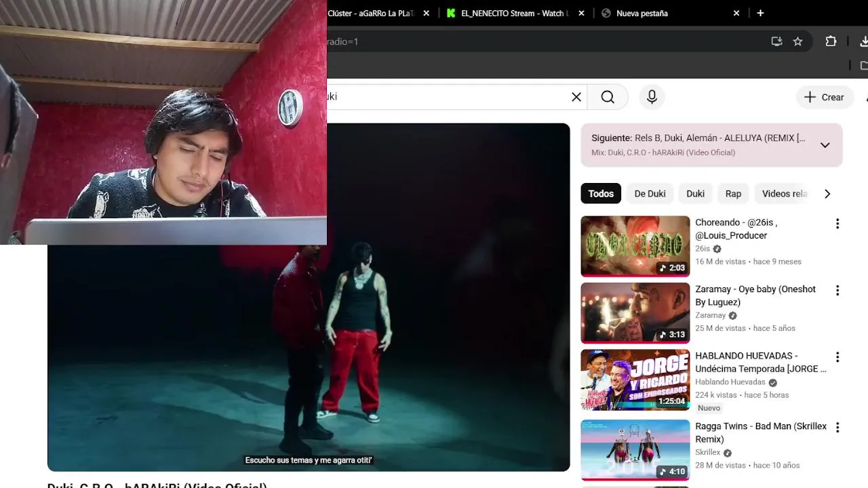Click the 25 M de vistas text
This screenshot has width=868, height=488.
[x=720, y=328]
